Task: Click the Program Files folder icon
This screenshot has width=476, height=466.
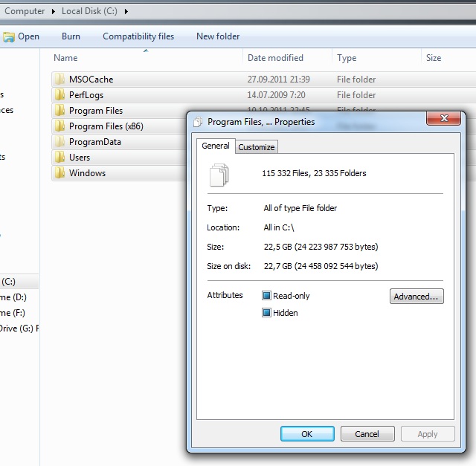Action: click(x=59, y=111)
